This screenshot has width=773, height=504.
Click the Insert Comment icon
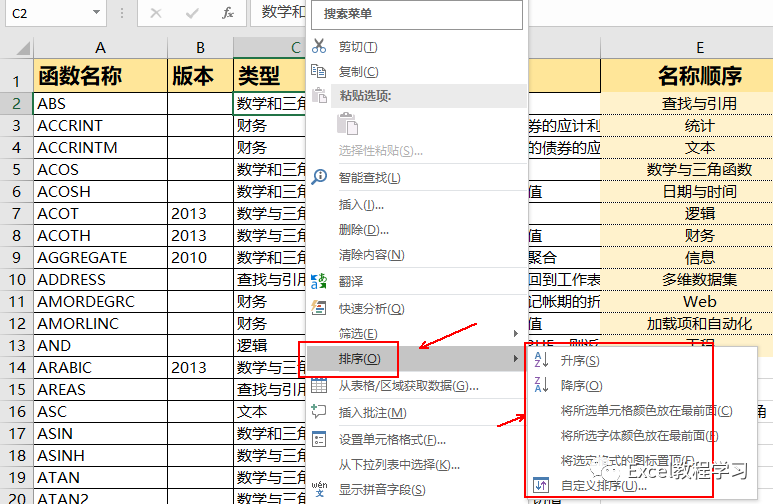click(319, 411)
